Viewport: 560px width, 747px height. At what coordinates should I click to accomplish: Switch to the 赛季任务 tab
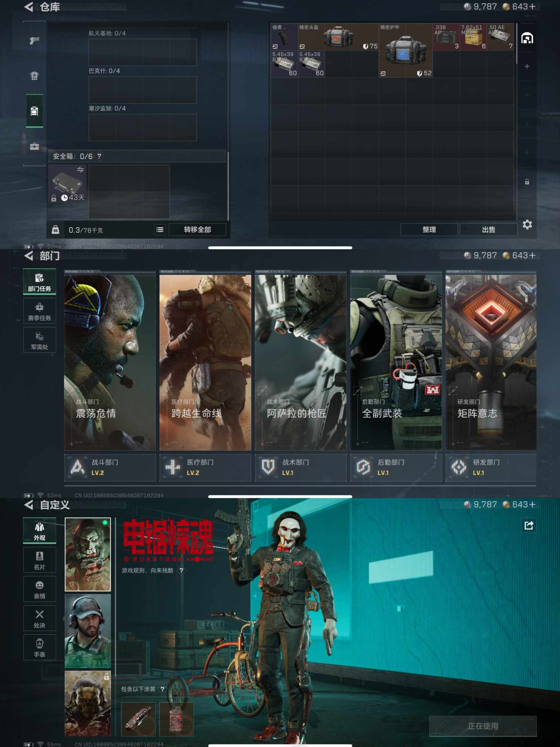tap(40, 311)
